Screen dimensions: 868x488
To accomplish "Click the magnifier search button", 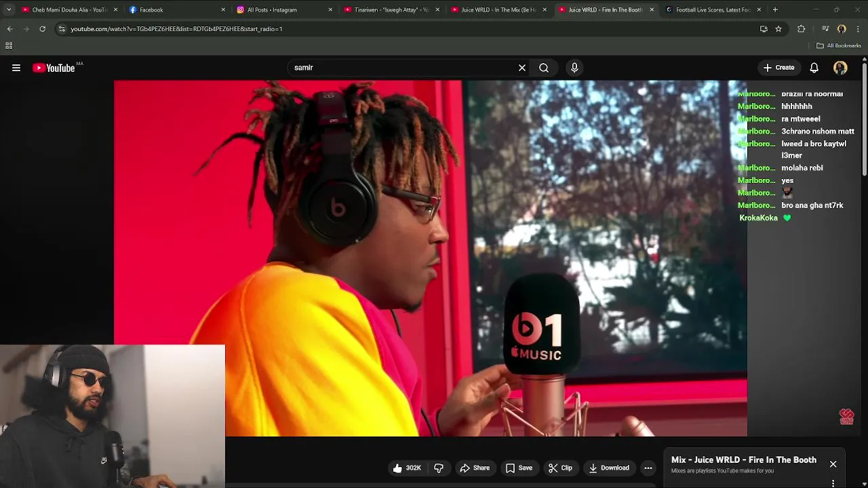I will [x=544, y=68].
